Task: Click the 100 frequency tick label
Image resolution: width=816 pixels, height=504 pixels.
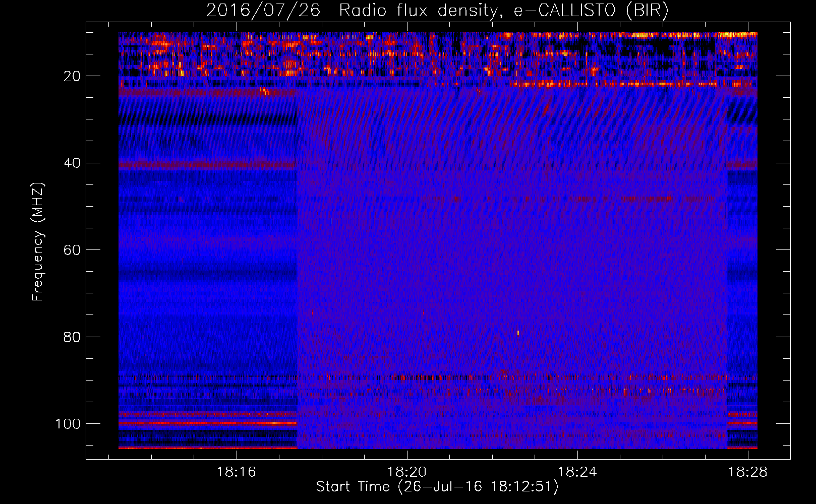Action: click(68, 424)
